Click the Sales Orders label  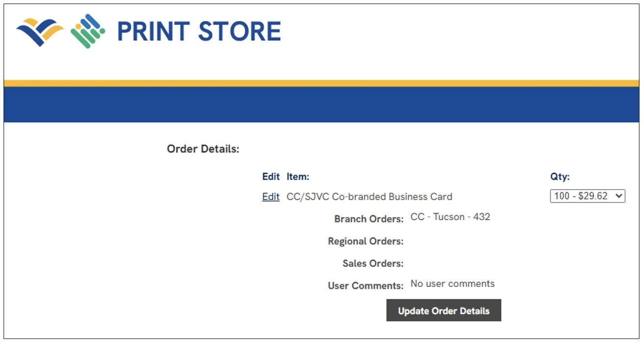(373, 263)
